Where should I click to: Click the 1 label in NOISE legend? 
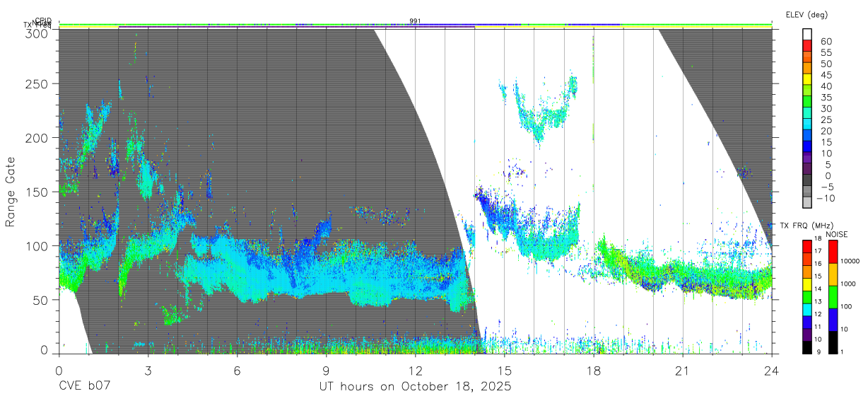click(x=842, y=351)
